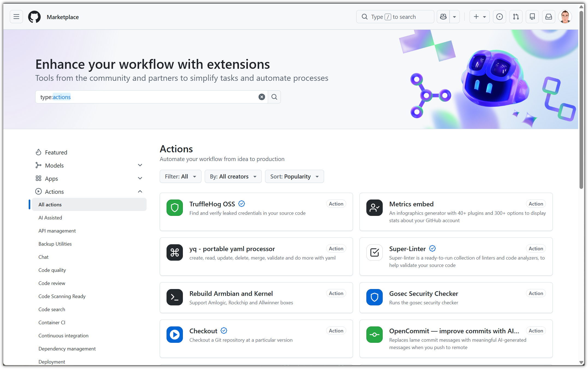Open the hamburger navigation menu
The image size is (588, 369).
point(16,17)
